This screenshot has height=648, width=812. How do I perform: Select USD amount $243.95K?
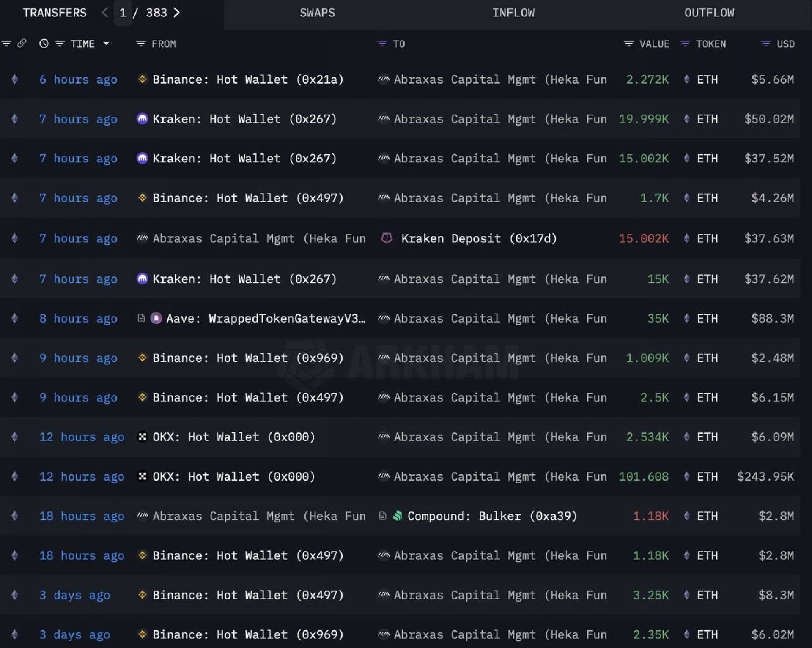(765, 477)
